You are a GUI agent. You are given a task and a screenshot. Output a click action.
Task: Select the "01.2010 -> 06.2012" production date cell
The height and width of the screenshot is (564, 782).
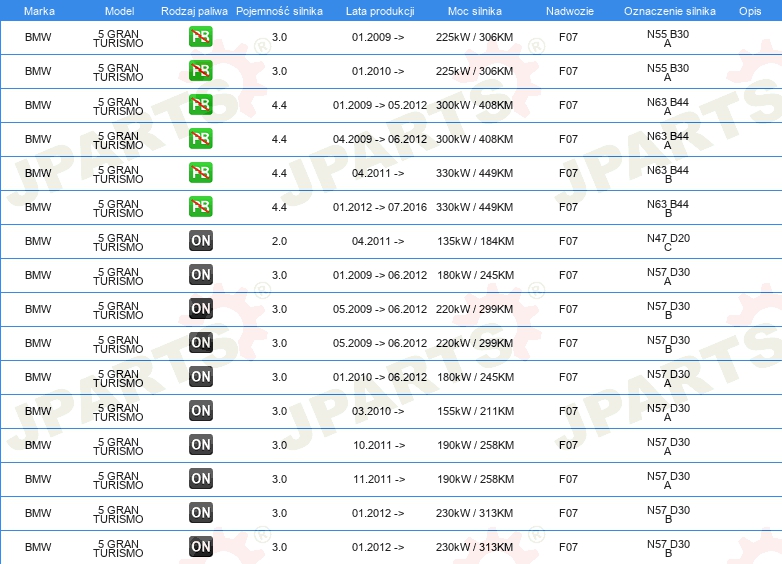click(380, 377)
